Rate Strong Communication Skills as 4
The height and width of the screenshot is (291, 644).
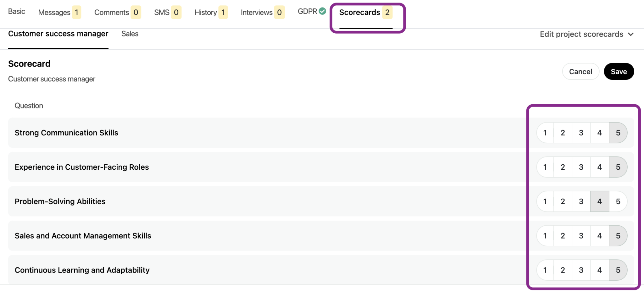pyautogui.click(x=599, y=133)
